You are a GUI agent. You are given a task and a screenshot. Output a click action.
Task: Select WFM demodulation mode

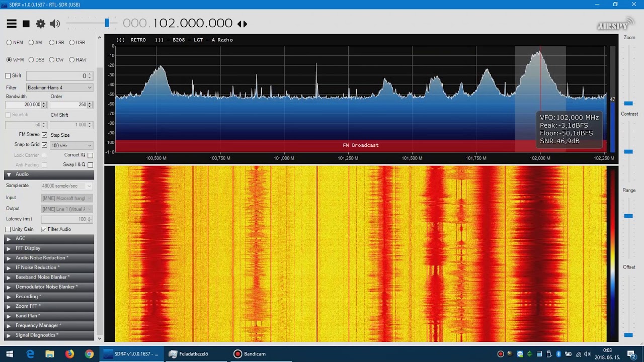(15, 60)
